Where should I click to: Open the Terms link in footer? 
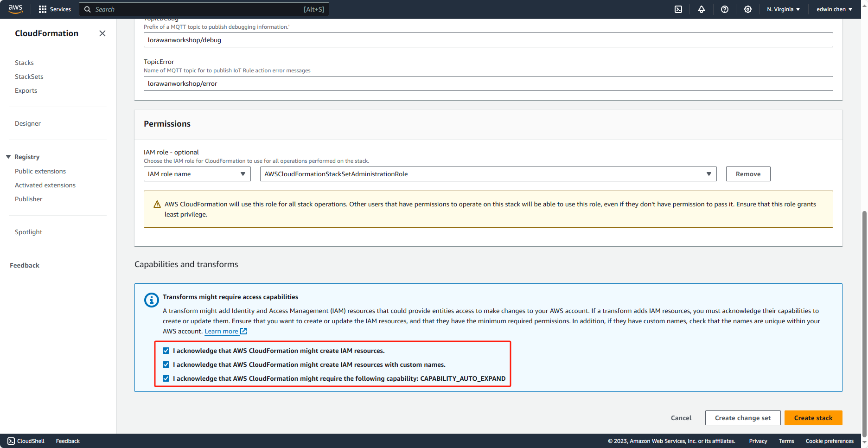(x=786, y=441)
